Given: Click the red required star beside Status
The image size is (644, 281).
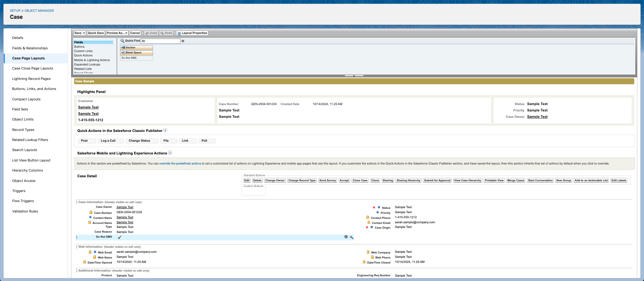Looking at the screenshot, I should pos(374,207).
